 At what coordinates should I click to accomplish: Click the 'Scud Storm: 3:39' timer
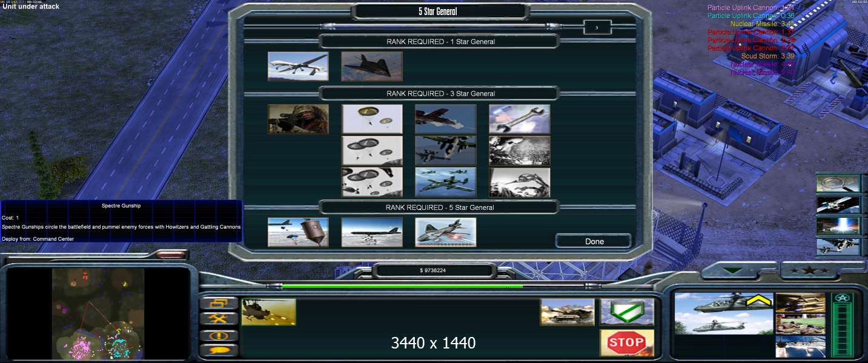767,56
